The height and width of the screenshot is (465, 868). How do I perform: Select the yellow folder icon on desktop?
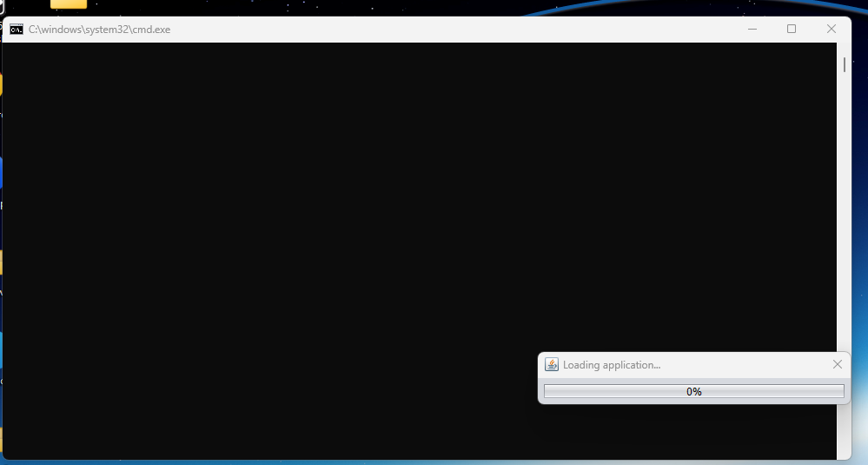[69, 3]
